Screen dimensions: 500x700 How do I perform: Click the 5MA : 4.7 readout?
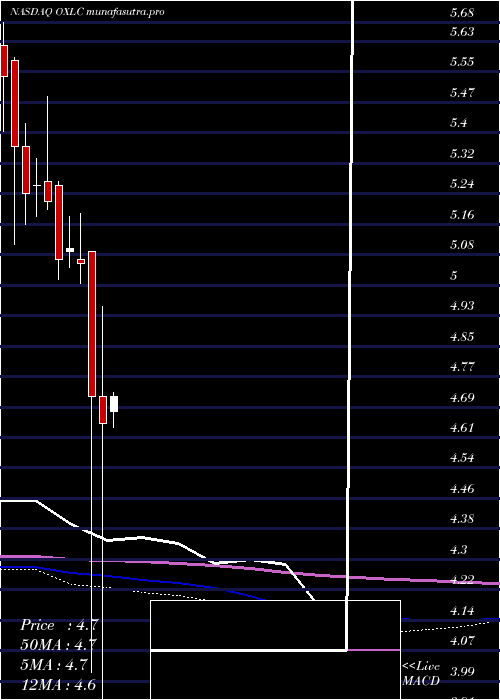[x=55, y=665]
